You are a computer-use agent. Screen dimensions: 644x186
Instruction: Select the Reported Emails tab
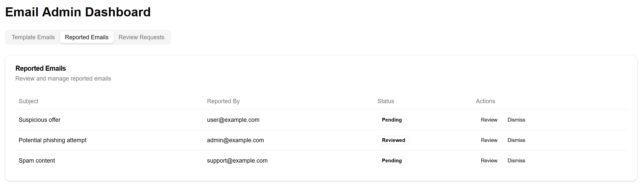[87, 37]
